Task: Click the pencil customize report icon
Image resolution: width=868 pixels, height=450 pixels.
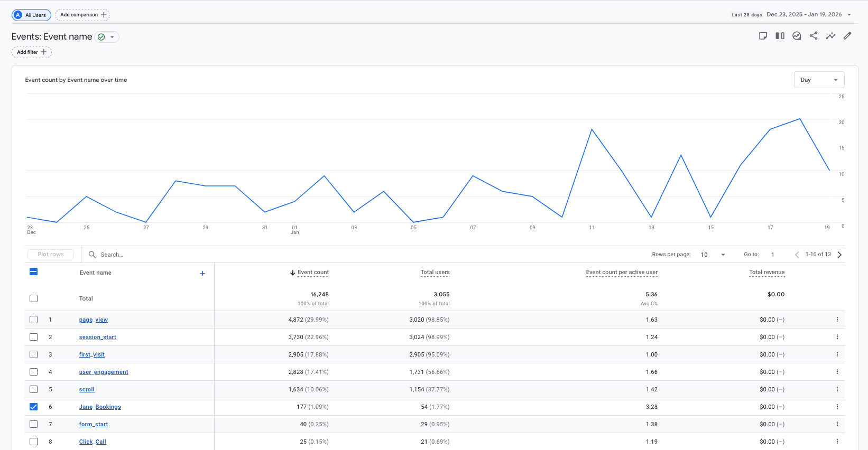Action: pyautogui.click(x=847, y=36)
